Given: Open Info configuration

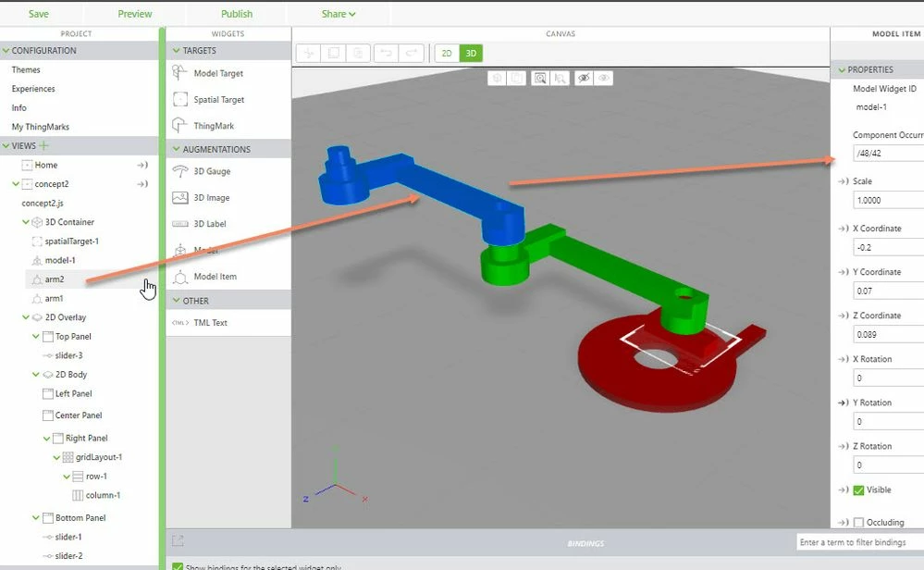Looking at the screenshot, I should [x=18, y=108].
